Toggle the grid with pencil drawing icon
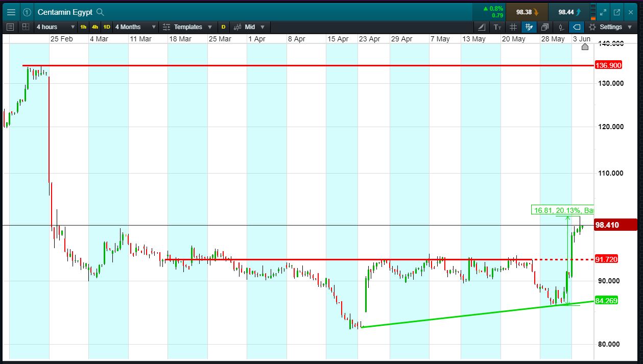Viewport: 643px width, 364px height. click(529, 27)
